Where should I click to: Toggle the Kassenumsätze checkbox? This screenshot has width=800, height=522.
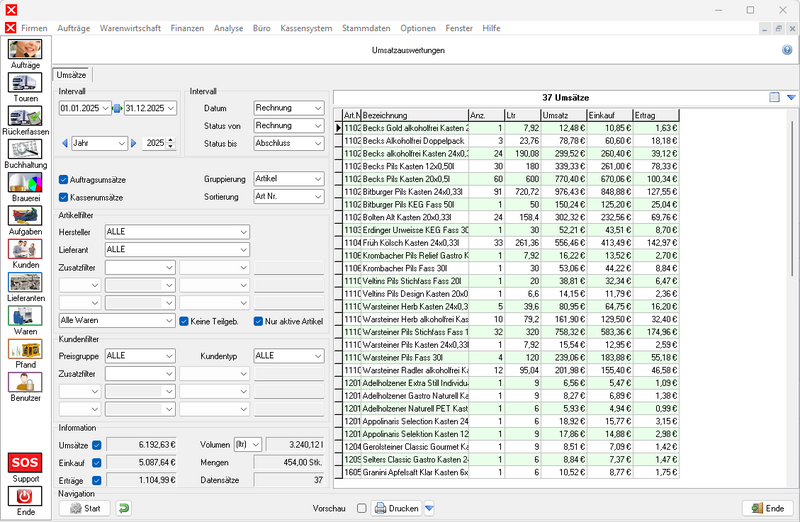tap(64, 197)
